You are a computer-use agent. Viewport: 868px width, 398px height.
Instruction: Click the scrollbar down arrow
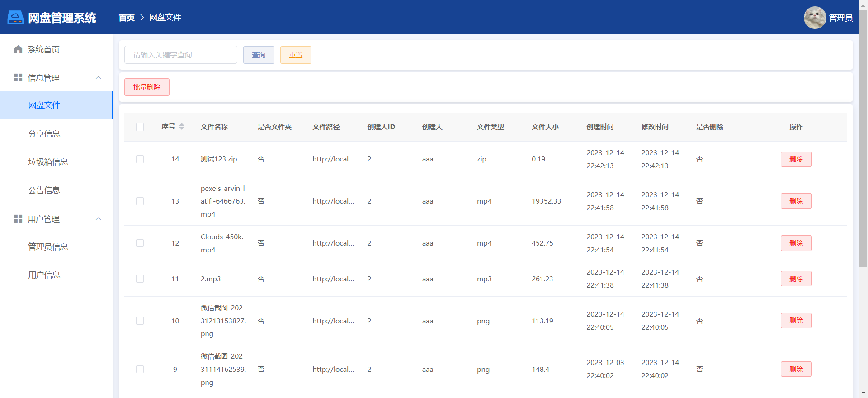pos(863,393)
